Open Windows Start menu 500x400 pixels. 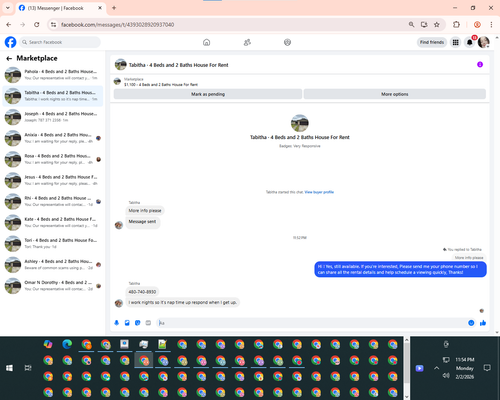click(x=9, y=368)
